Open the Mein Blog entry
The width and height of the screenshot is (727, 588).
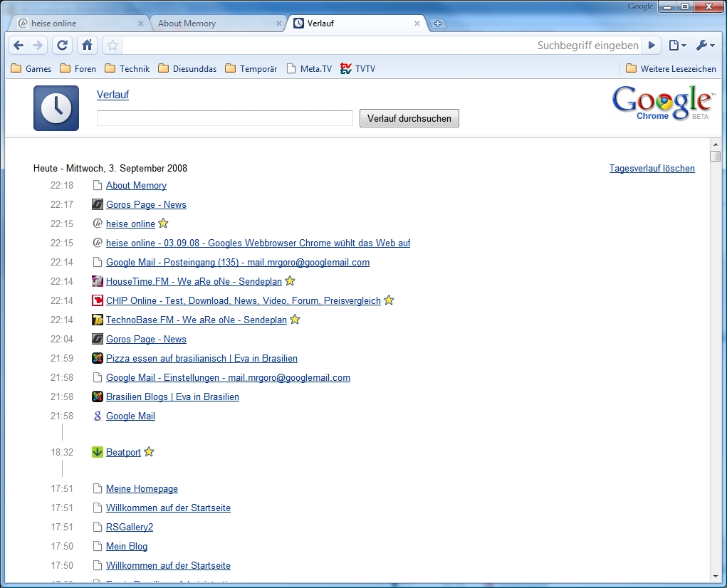click(x=127, y=546)
